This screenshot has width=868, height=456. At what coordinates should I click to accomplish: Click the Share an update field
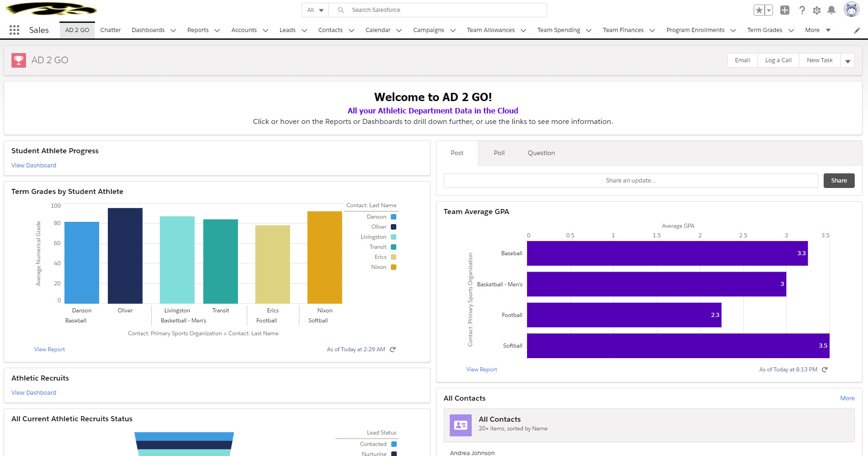631,181
